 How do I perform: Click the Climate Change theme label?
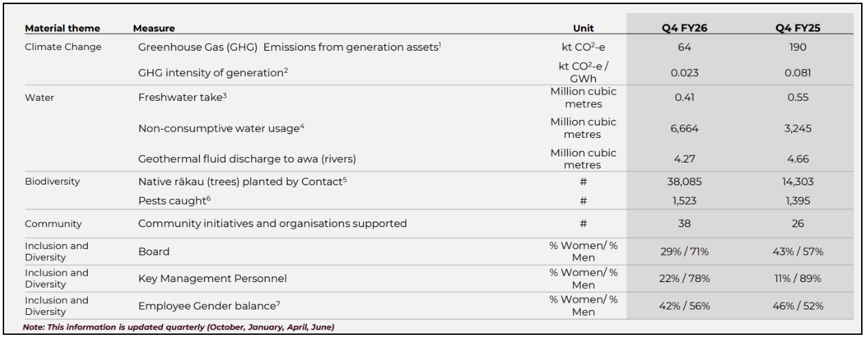63,47
